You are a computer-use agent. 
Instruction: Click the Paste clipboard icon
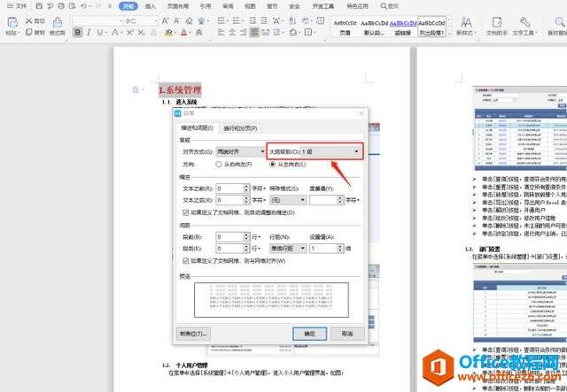point(12,22)
